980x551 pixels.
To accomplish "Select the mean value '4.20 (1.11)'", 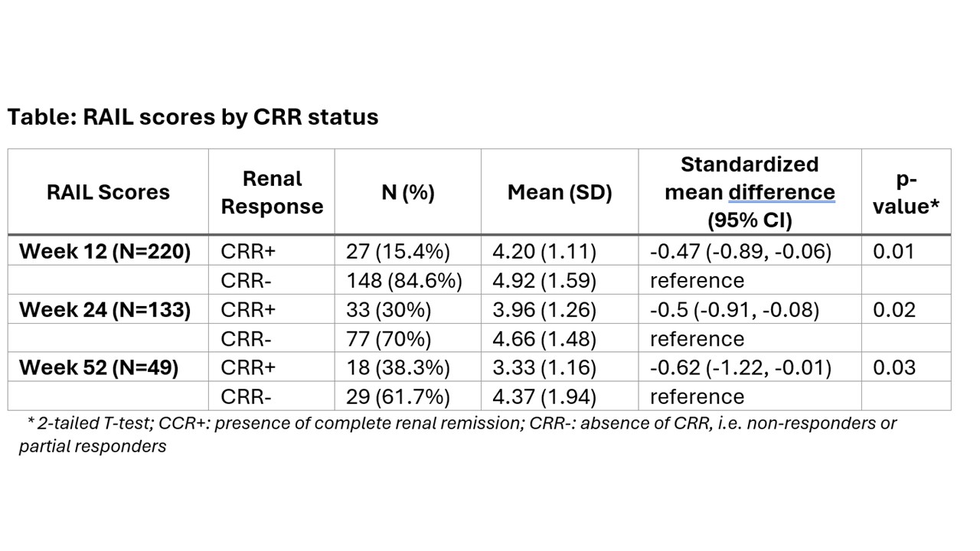I will coord(544,251).
